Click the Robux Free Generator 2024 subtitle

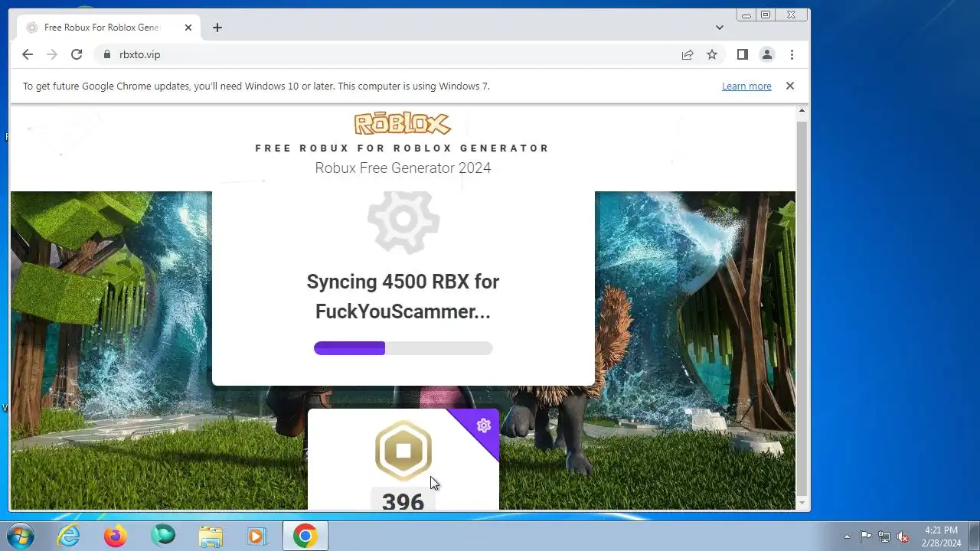403,168
